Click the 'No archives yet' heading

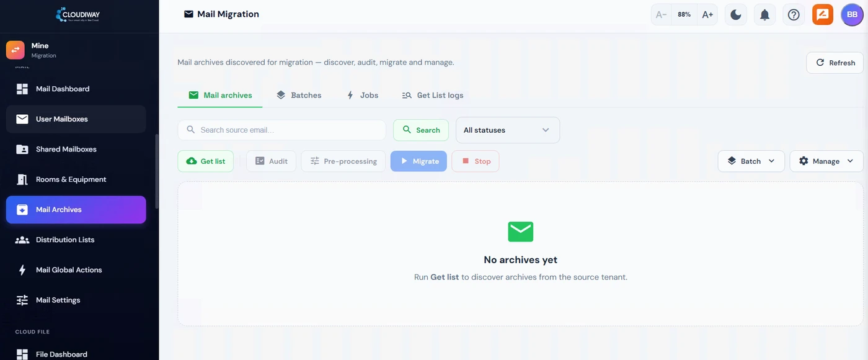(521, 260)
